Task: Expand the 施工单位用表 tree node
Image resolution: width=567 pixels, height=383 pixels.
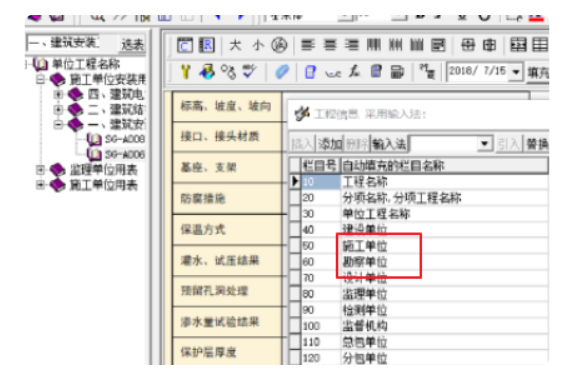Action: click(x=40, y=185)
